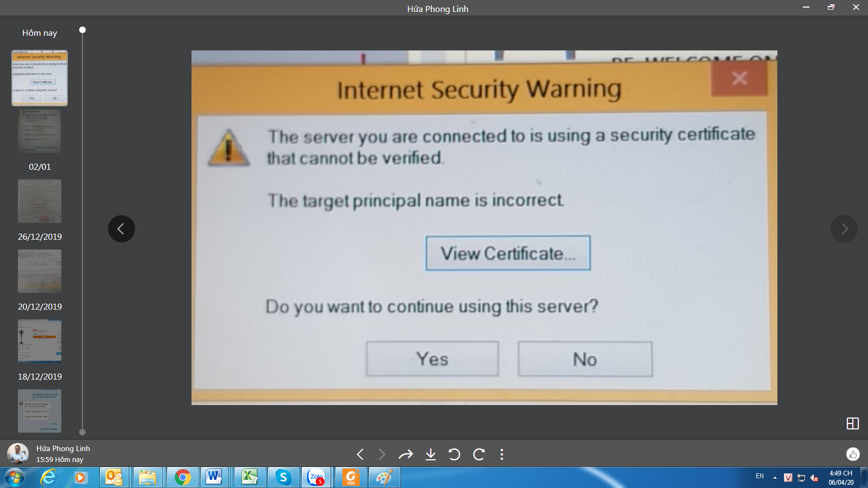The height and width of the screenshot is (488, 868).
Task: Open Skype from the taskbar
Action: (x=283, y=478)
